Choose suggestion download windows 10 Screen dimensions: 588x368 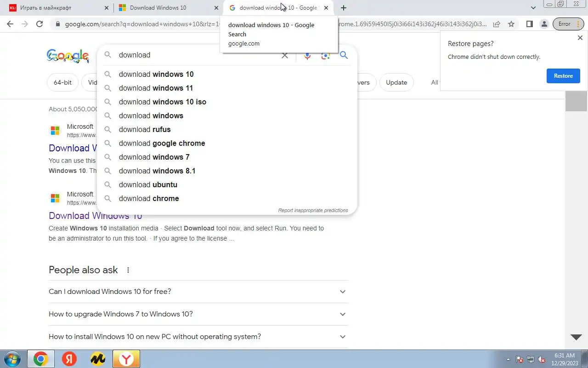227,74
